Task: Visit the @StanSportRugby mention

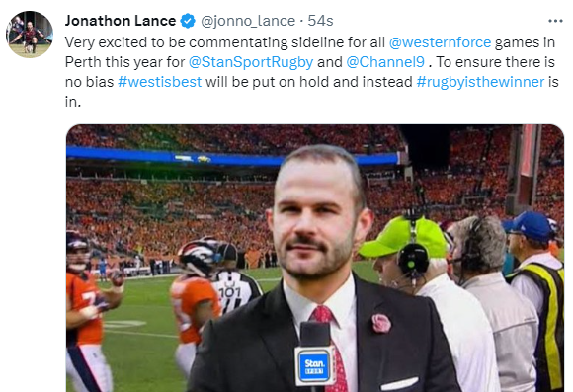Action: coord(251,62)
